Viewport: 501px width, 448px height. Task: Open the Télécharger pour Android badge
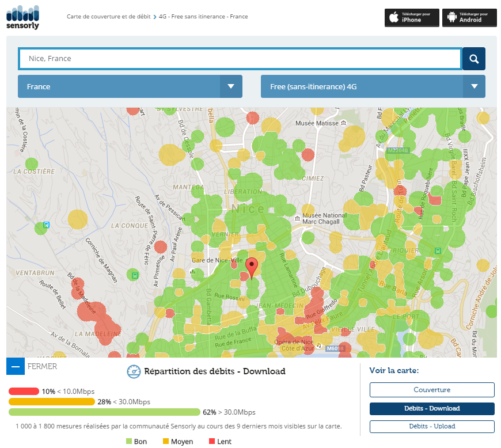(x=469, y=17)
